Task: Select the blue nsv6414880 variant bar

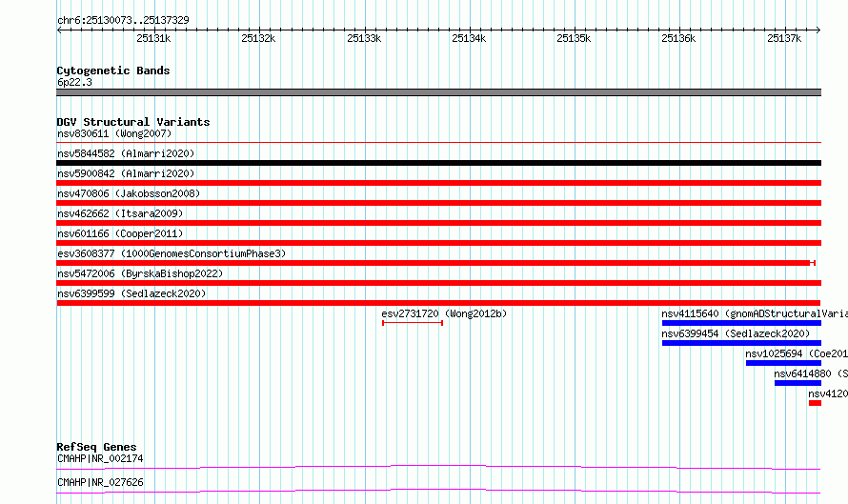Action: (798, 383)
